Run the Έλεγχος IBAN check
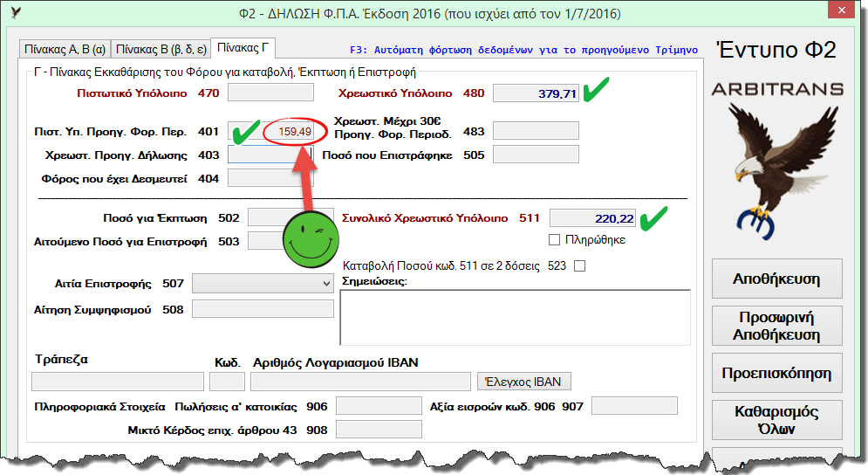This screenshot has height=475, width=868. [523, 382]
